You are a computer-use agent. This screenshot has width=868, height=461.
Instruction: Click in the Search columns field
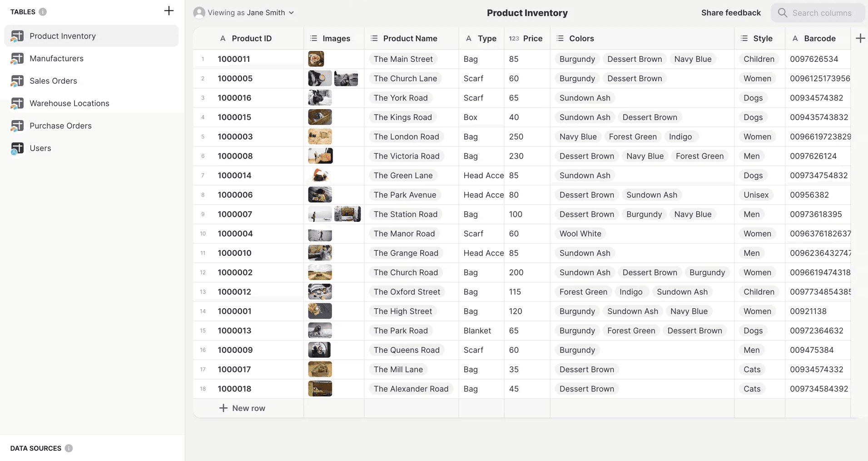click(822, 13)
